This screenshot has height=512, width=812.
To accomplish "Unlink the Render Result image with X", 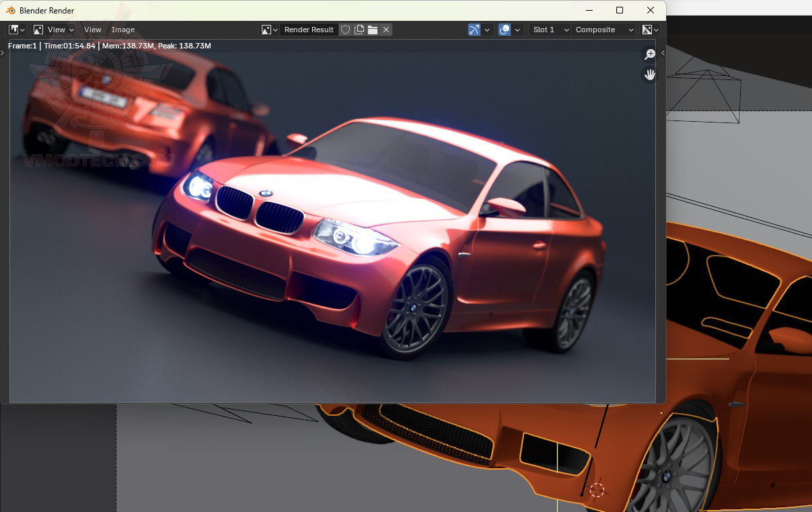I will tap(386, 30).
